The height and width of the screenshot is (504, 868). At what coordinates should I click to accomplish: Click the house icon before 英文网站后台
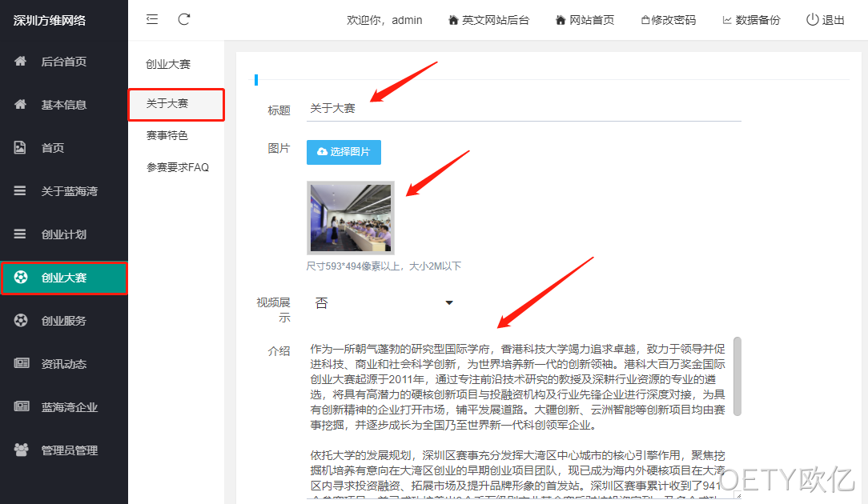click(x=453, y=20)
